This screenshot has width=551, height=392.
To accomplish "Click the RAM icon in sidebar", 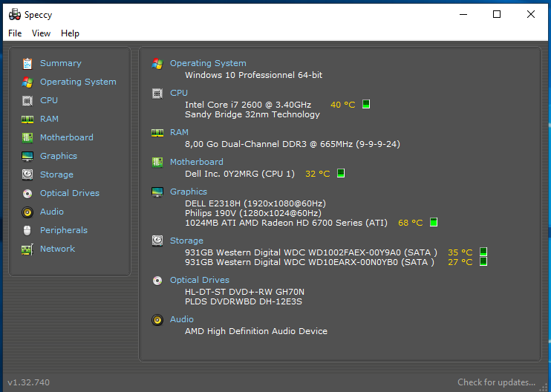I will click(27, 119).
